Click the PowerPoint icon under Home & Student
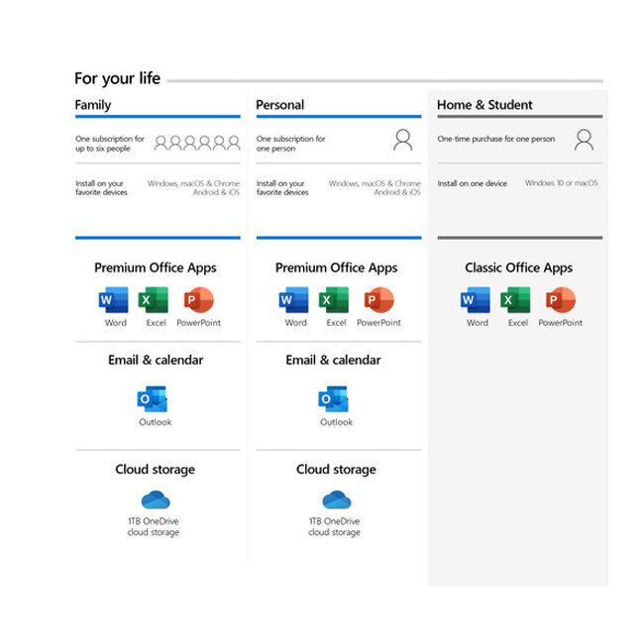The image size is (644, 644). (561, 300)
